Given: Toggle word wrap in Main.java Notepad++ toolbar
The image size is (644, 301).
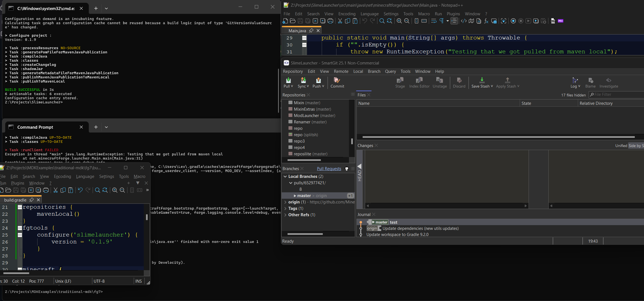Looking at the screenshot, I should click(434, 21).
